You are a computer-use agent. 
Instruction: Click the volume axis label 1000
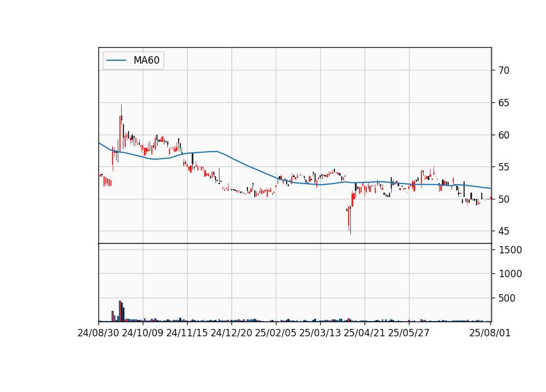pyautogui.click(x=511, y=274)
